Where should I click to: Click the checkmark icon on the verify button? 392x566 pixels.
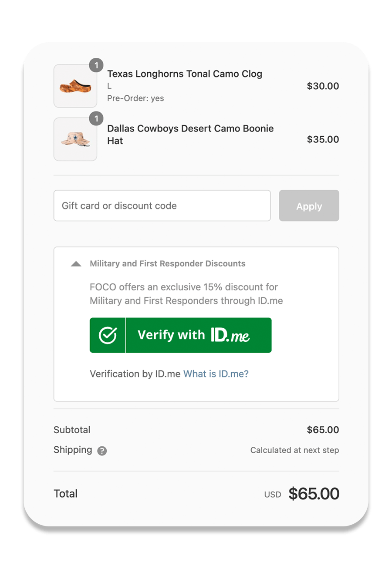[108, 335]
